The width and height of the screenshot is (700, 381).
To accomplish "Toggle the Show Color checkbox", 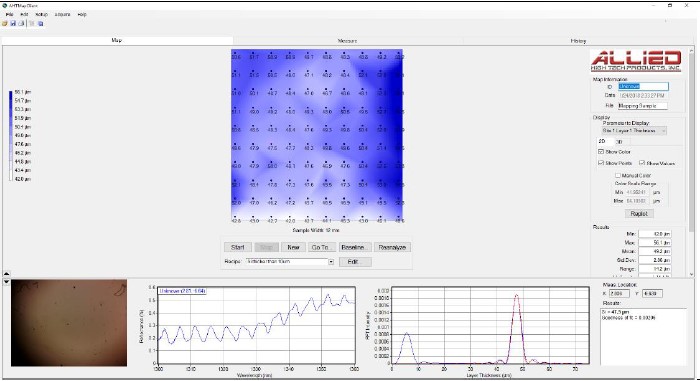I will (601, 152).
